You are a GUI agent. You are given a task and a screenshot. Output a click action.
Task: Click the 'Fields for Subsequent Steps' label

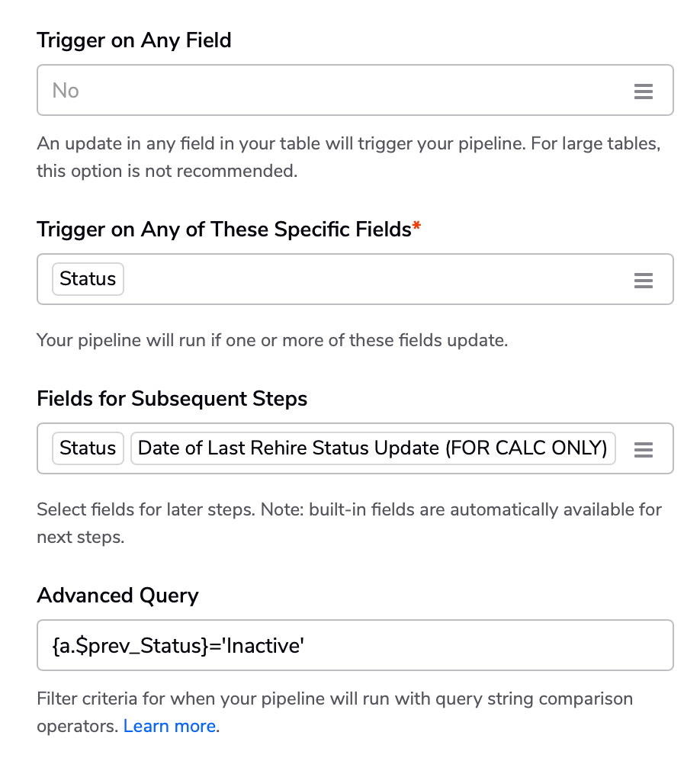(172, 399)
